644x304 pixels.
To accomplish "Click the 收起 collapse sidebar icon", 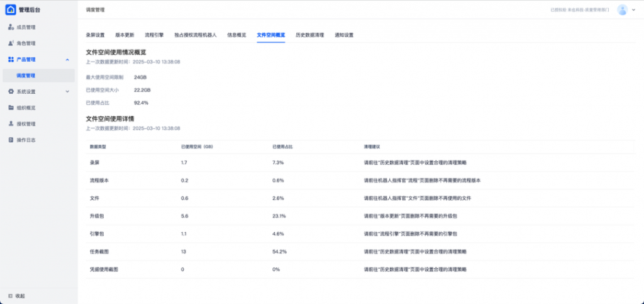I will pyautogui.click(x=10, y=295).
